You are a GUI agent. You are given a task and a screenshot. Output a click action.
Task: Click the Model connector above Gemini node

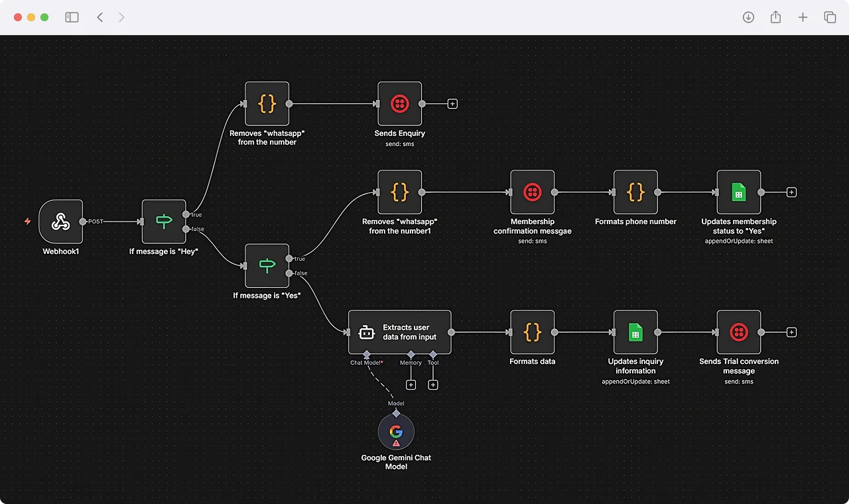click(396, 412)
